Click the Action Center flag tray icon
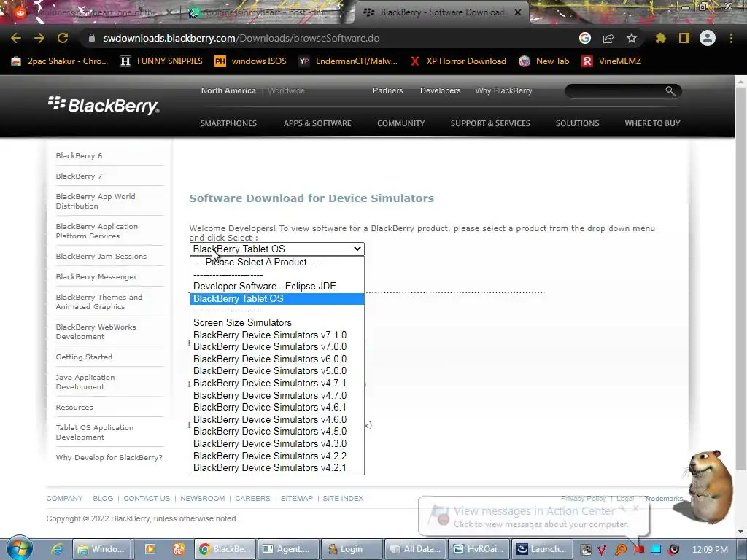 click(x=639, y=549)
